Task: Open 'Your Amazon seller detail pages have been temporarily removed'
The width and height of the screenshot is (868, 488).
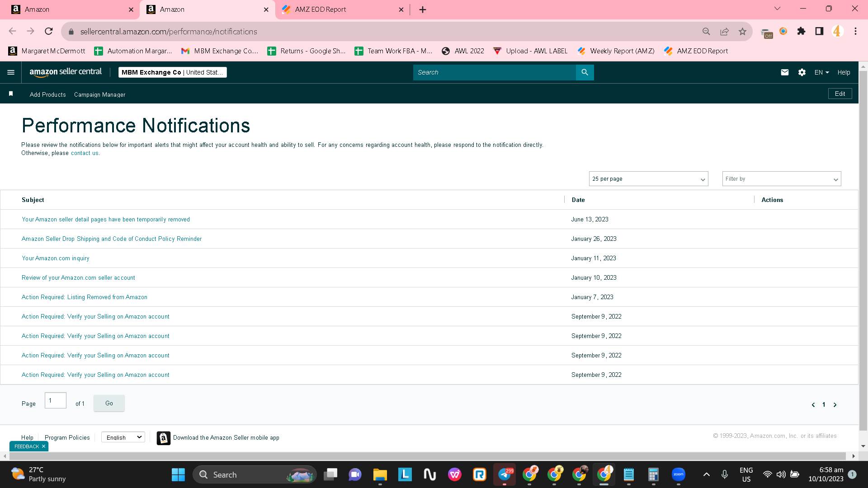Action: [106, 220]
